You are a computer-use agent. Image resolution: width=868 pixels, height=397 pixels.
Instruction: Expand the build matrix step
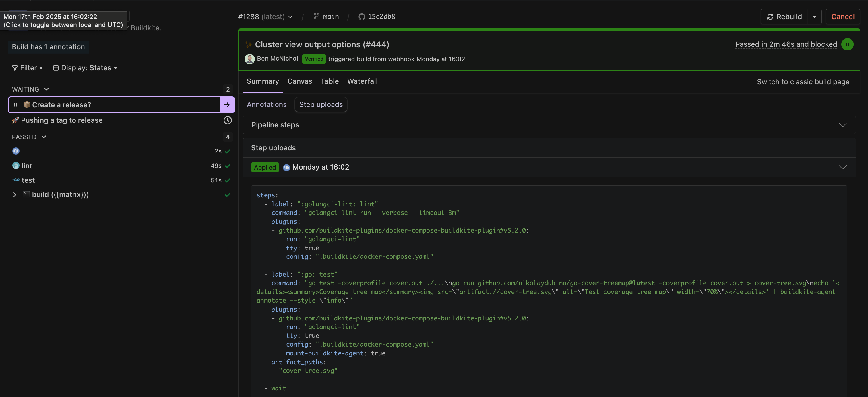coord(14,195)
